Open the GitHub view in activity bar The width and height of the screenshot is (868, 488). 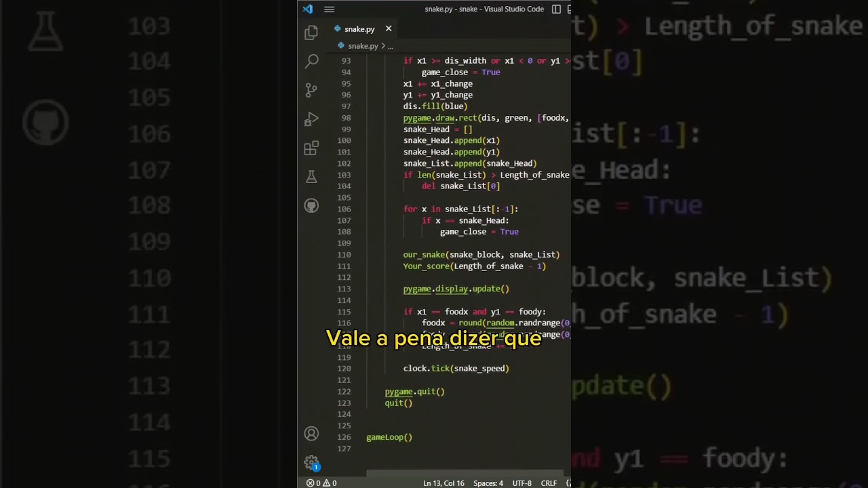(311, 206)
